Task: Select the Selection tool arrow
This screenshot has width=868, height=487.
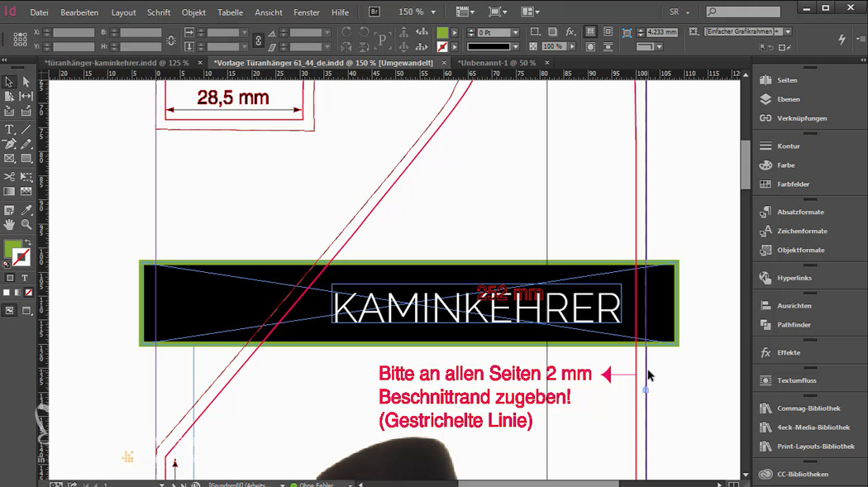Action: (9, 82)
